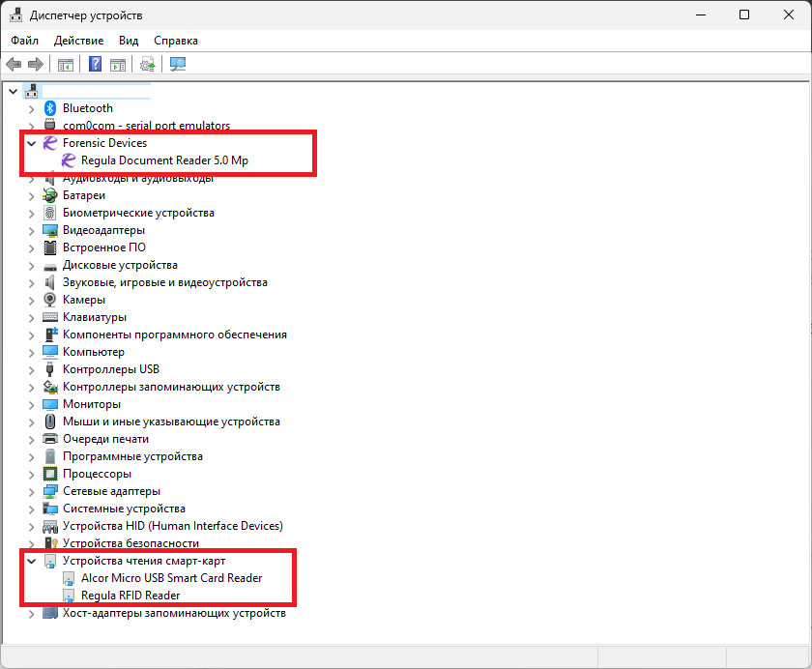Viewport: 812px width, 669px height.
Task: Click the Контроллеры USB plug icon
Action: [x=49, y=369]
